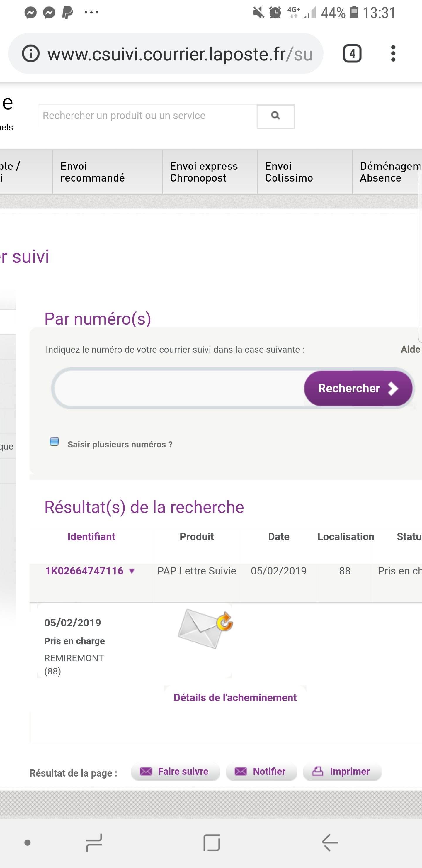Sort results by Identifiant column header
The width and height of the screenshot is (422, 868).
[x=91, y=536]
